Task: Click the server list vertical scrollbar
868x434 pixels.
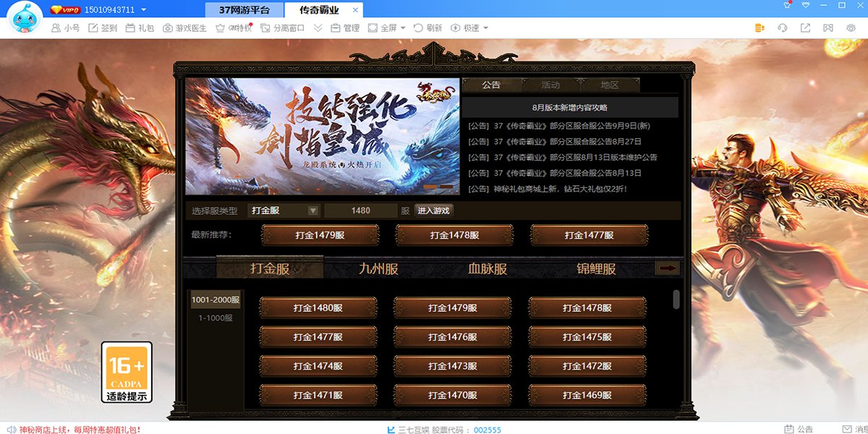Action: (676, 299)
